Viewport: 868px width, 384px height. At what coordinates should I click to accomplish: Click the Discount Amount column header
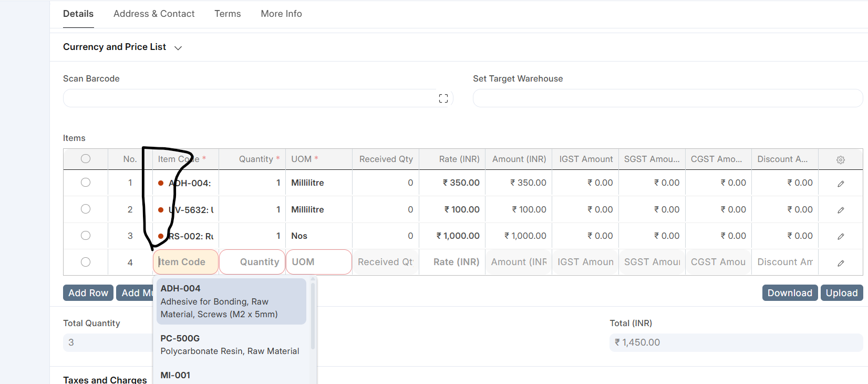click(x=785, y=159)
